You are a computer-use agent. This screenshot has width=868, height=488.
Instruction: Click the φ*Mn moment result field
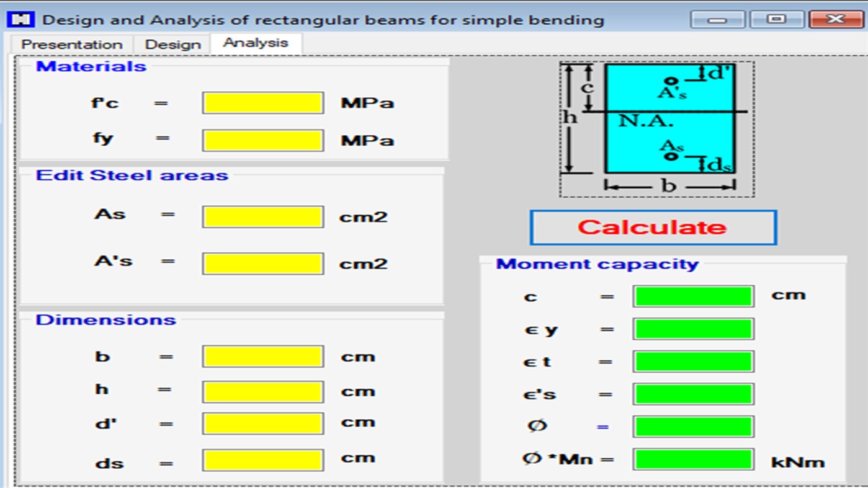[692, 458]
